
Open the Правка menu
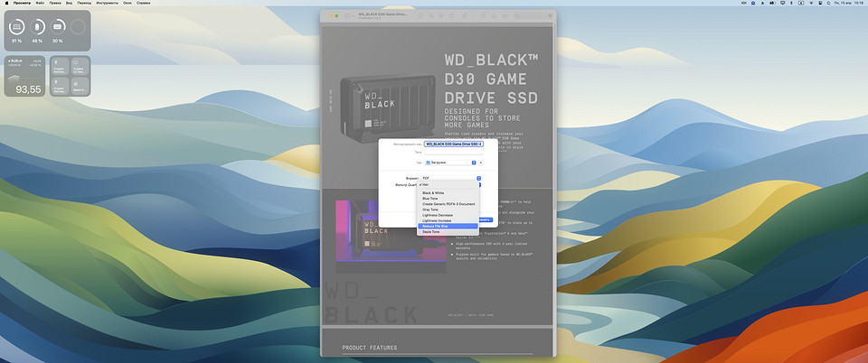coord(55,3)
